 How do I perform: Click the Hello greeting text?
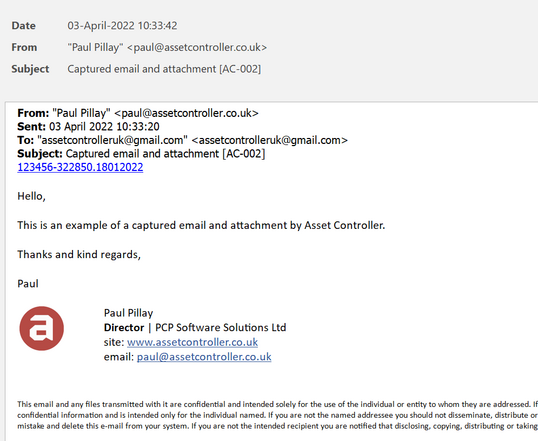31,196
